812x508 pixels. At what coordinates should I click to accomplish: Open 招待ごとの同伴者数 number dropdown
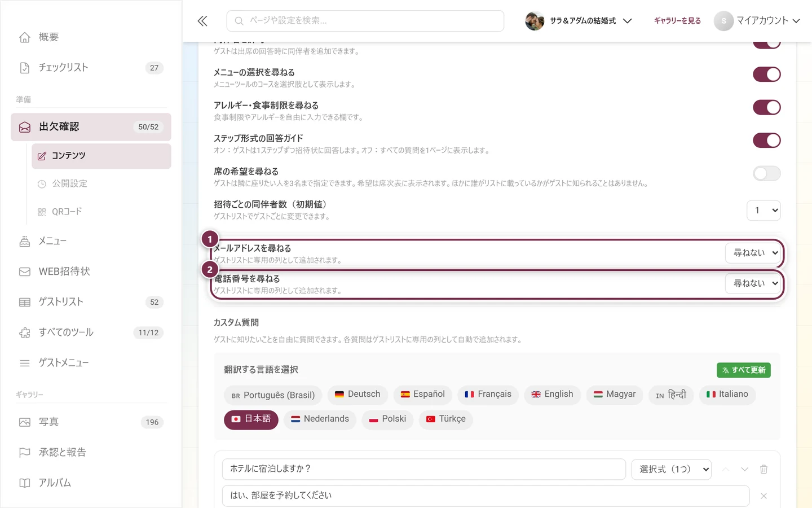[x=764, y=211]
